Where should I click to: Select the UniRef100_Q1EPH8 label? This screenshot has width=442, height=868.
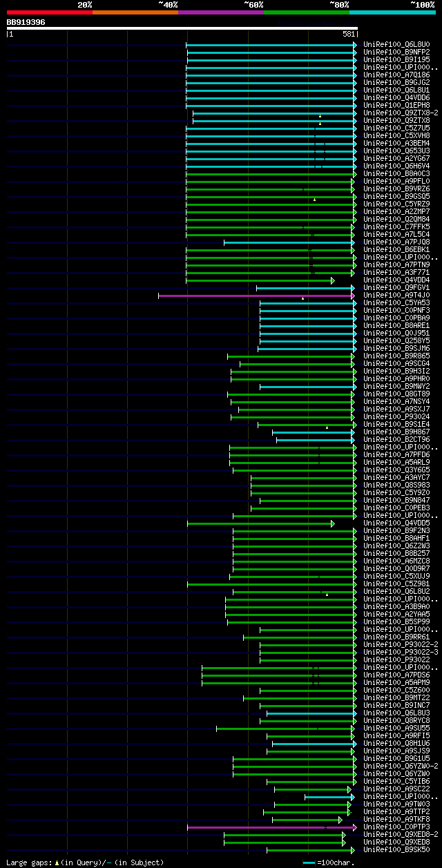(396, 106)
